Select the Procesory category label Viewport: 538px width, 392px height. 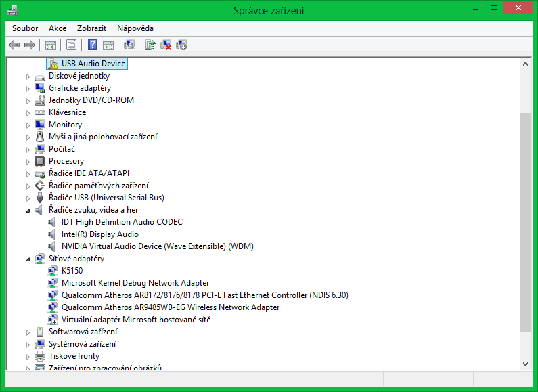pos(66,161)
